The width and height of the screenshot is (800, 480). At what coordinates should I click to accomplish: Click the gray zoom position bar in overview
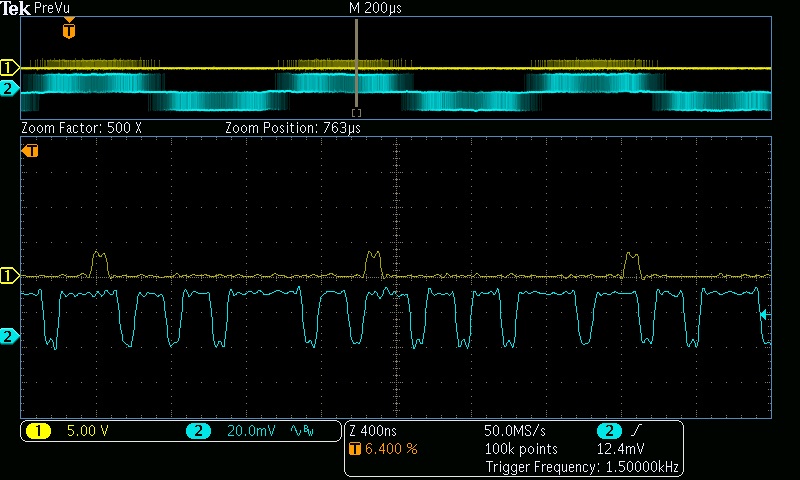pyautogui.click(x=356, y=63)
